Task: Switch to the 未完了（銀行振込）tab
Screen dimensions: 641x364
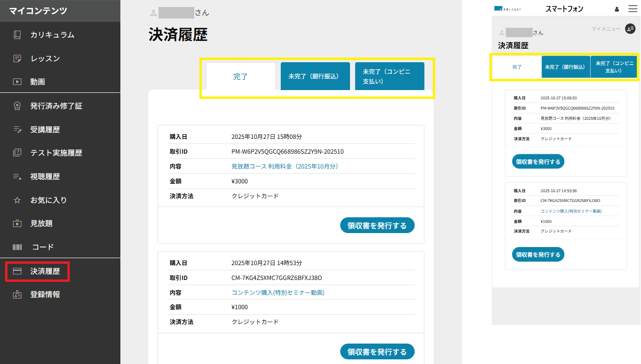Action: point(315,76)
